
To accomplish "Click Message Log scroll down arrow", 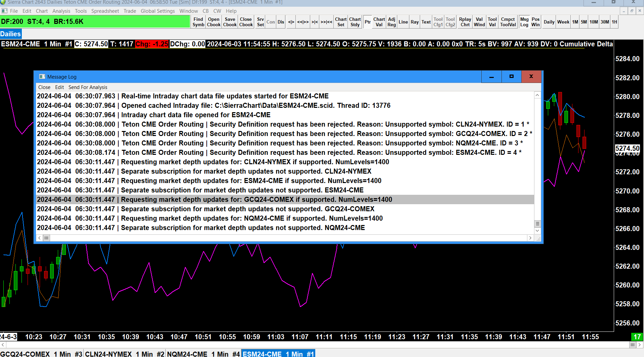I will point(537,231).
